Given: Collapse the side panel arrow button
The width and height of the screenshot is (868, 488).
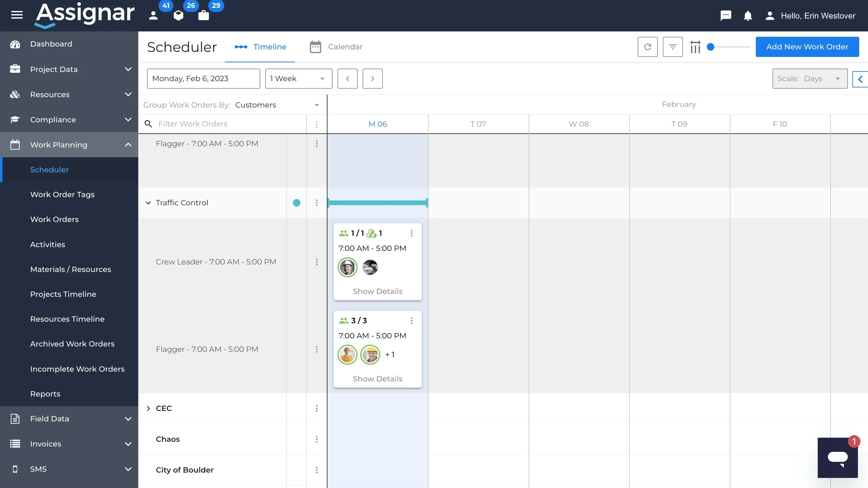Looking at the screenshot, I should [x=860, y=79].
